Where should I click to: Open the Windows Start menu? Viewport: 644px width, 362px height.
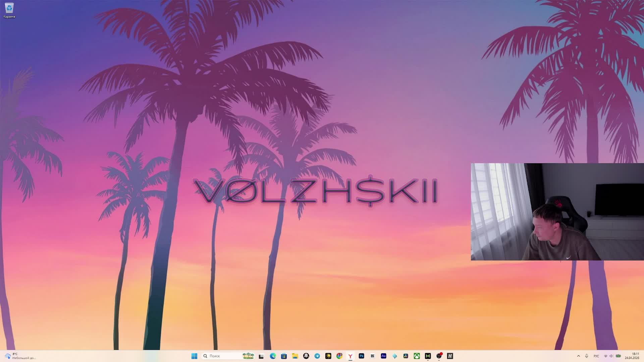(194, 356)
